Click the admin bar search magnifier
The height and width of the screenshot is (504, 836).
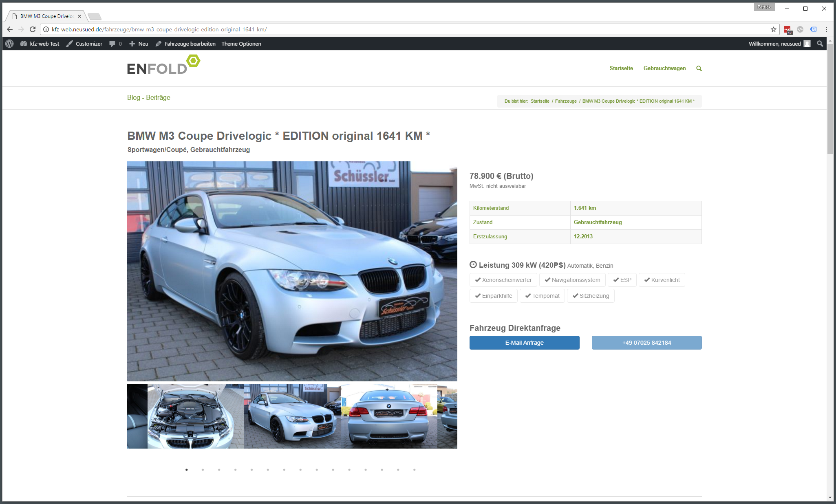coord(820,44)
